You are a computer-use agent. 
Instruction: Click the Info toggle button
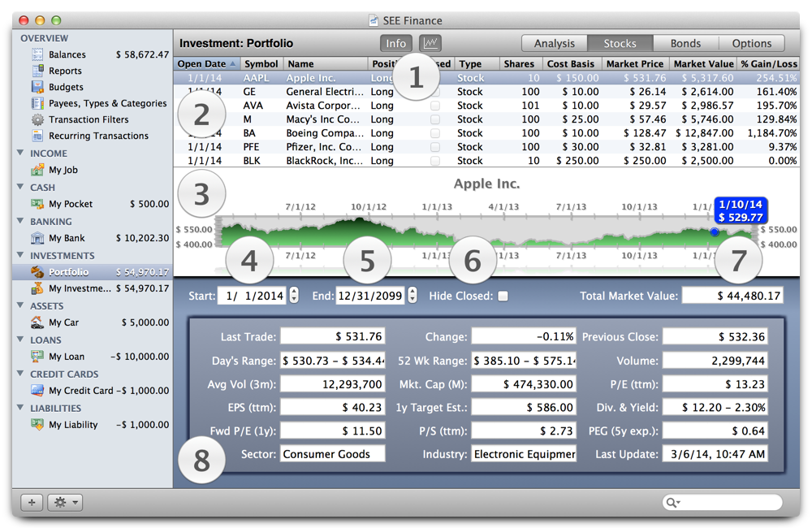coord(396,43)
